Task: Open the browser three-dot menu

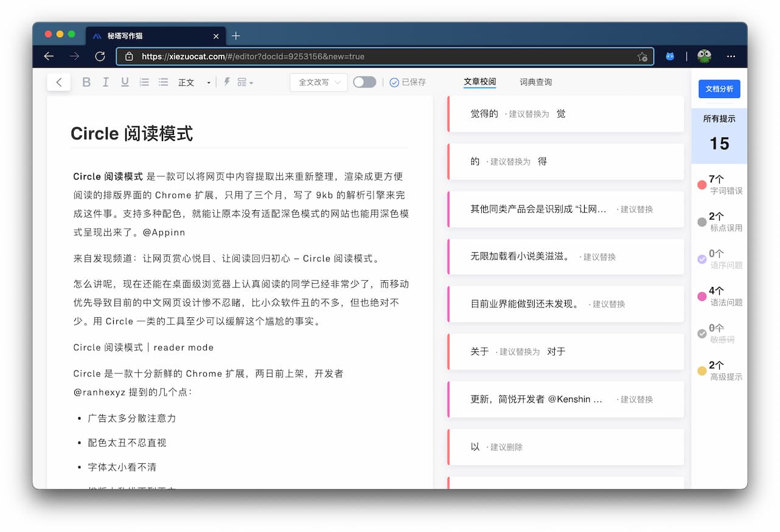Action: point(731,57)
